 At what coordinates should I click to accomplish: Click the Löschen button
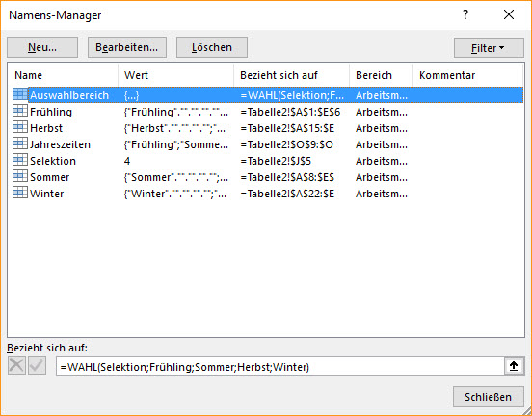click(x=212, y=47)
